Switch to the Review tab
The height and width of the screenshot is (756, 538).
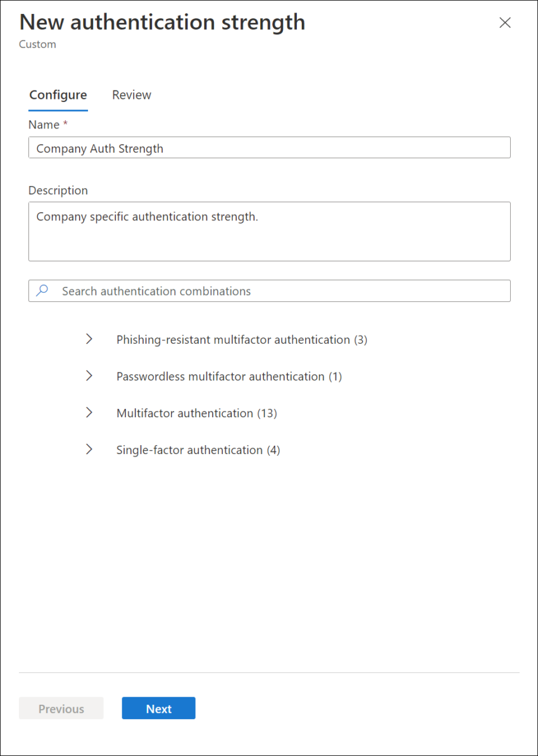tap(131, 94)
